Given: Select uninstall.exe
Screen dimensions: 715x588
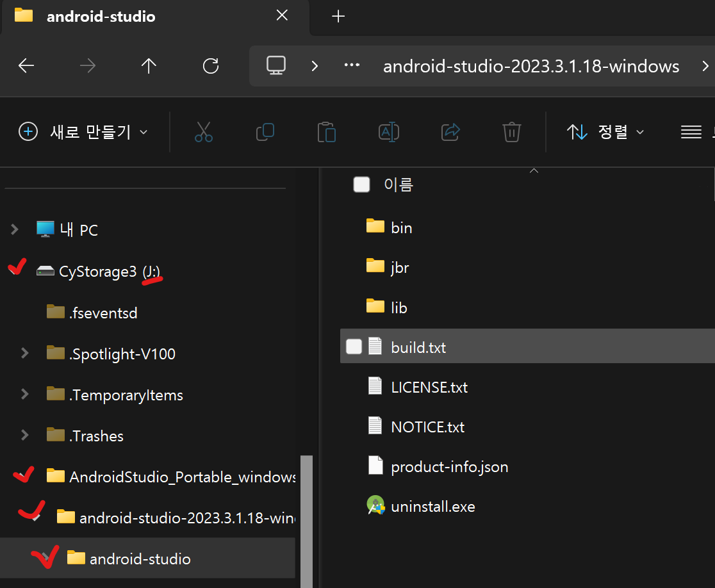Looking at the screenshot, I should 432,507.
